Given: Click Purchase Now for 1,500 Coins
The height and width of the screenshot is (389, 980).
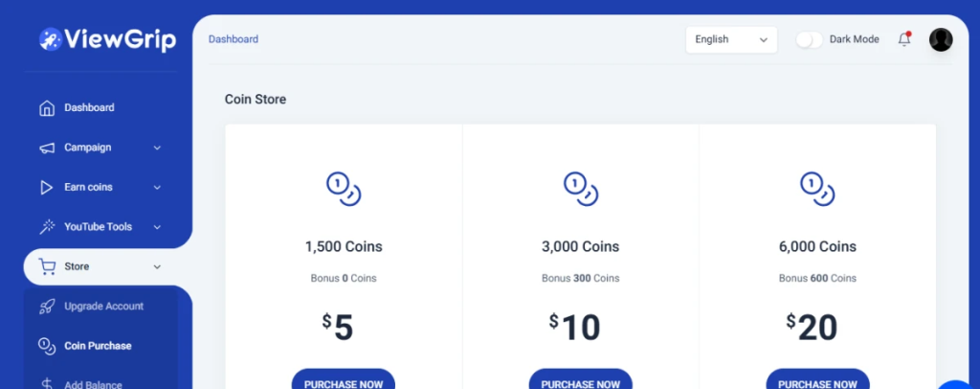Looking at the screenshot, I should point(344,379).
